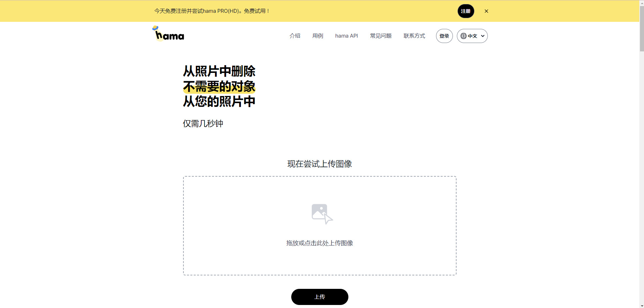
Task: Go to the 用例 page
Action: coord(317,36)
